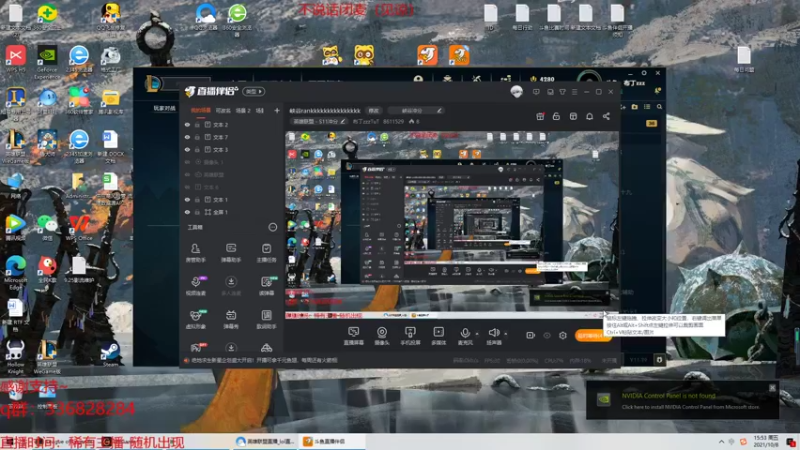Switch to the second scene tab
This screenshot has height=450, width=800.
click(x=223, y=110)
